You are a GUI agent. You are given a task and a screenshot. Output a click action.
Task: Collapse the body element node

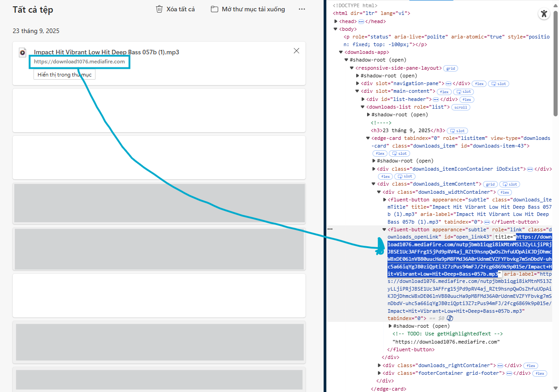coord(336,29)
